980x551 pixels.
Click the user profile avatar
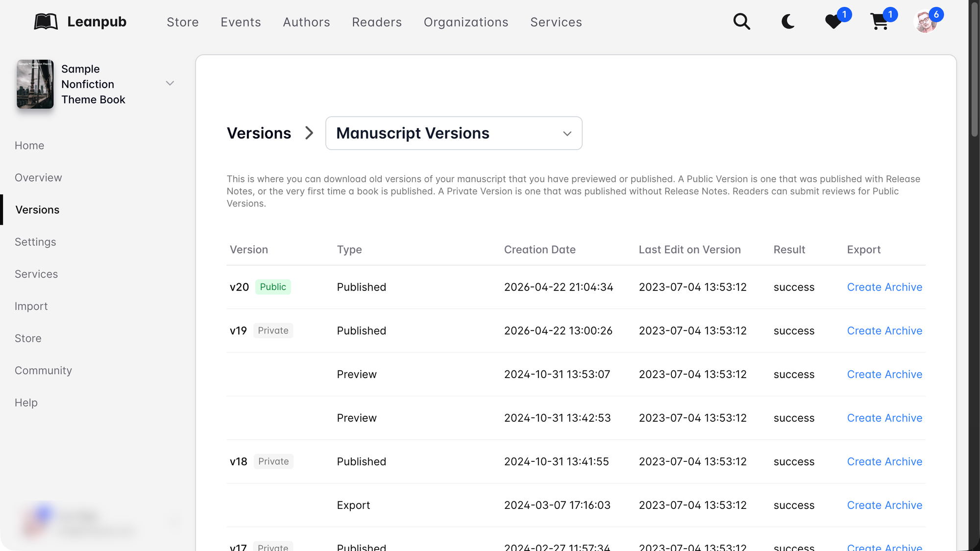click(x=926, y=22)
